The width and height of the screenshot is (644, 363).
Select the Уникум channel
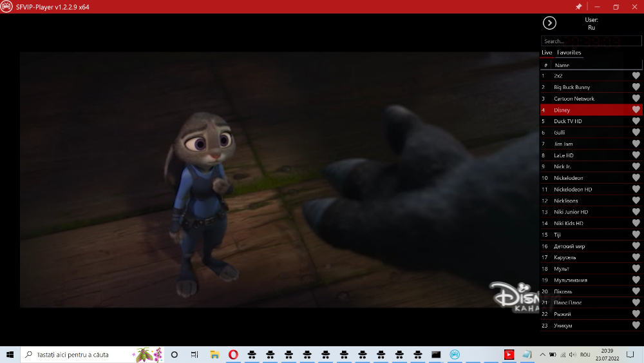coord(591,325)
